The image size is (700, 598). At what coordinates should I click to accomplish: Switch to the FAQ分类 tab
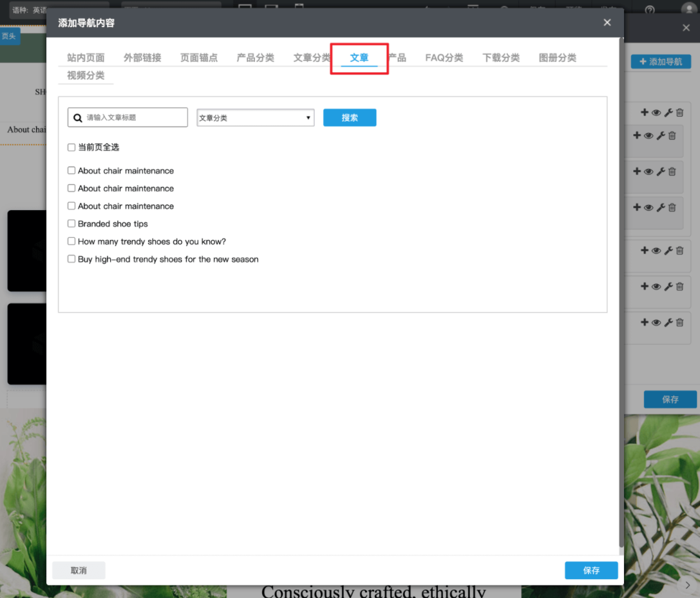[444, 58]
